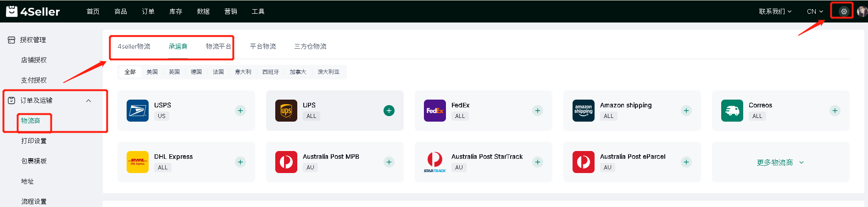
Task: Switch to the 物流平台 tab
Action: pyautogui.click(x=218, y=46)
